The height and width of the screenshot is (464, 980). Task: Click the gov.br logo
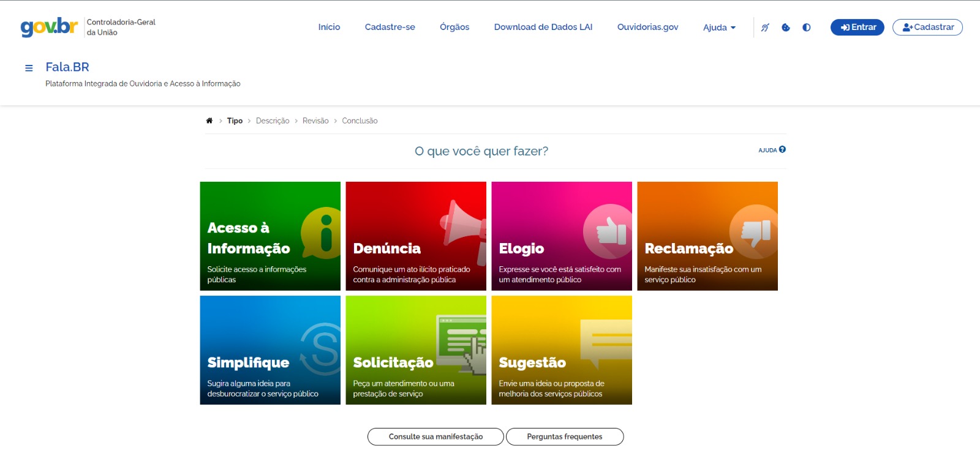click(49, 27)
